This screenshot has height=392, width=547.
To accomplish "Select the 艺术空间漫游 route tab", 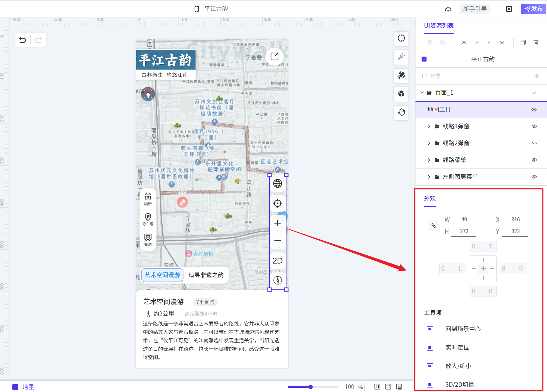I will (162, 275).
